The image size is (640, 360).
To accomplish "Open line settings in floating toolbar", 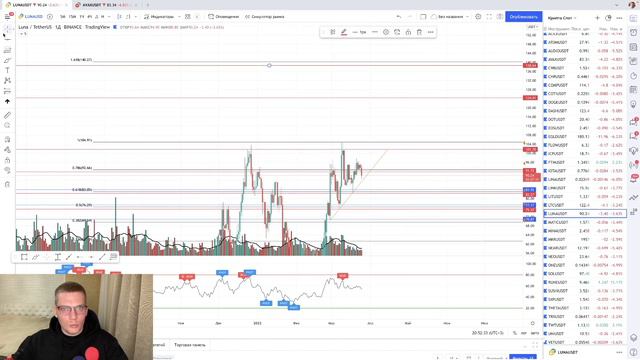I will 386,32.
